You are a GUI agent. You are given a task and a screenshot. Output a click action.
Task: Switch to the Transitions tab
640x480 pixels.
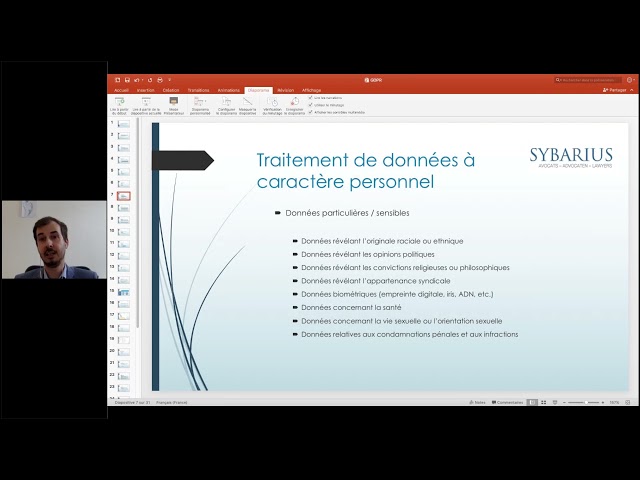click(x=198, y=90)
